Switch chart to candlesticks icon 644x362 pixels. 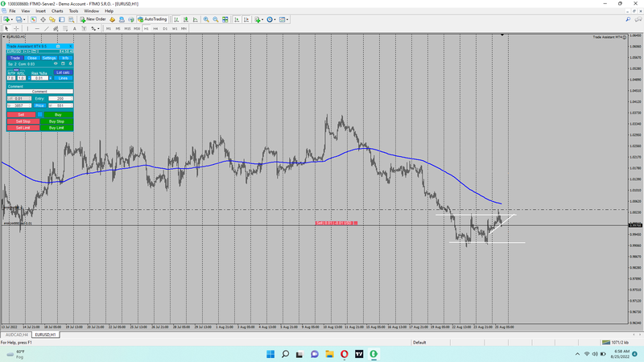pos(186,19)
